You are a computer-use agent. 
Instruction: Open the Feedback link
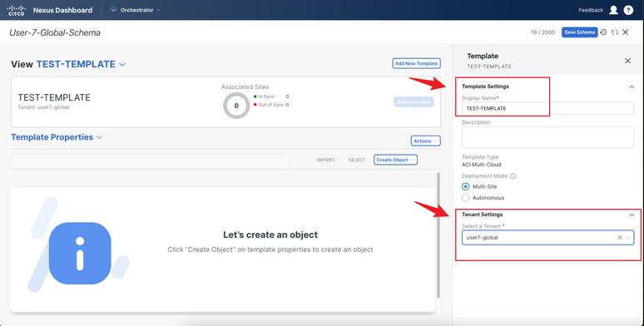click(591, 10)
